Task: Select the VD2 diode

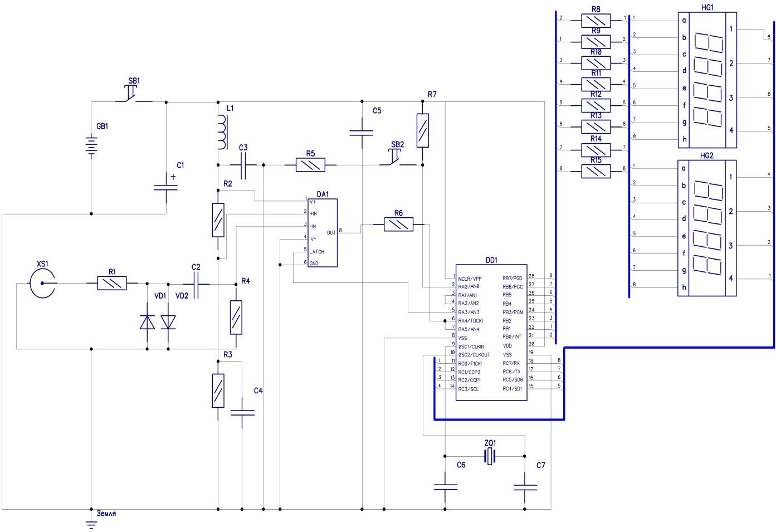Action: coord(168,322)
